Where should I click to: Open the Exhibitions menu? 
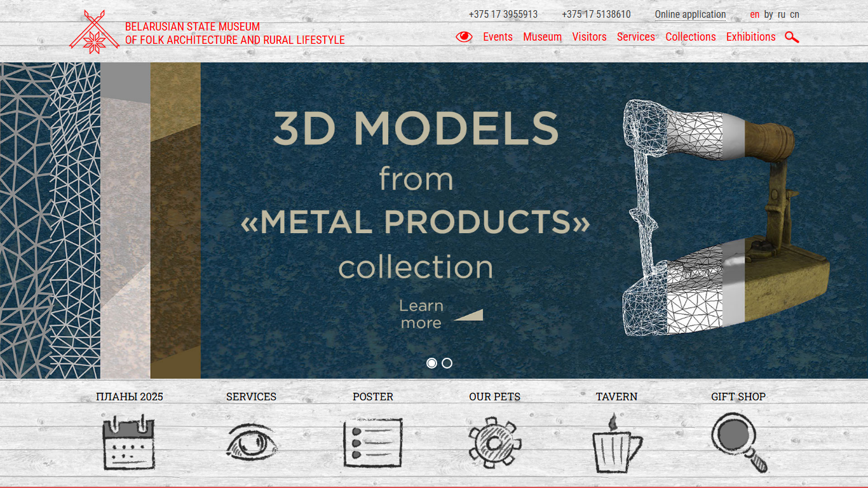tap(750, 37)
